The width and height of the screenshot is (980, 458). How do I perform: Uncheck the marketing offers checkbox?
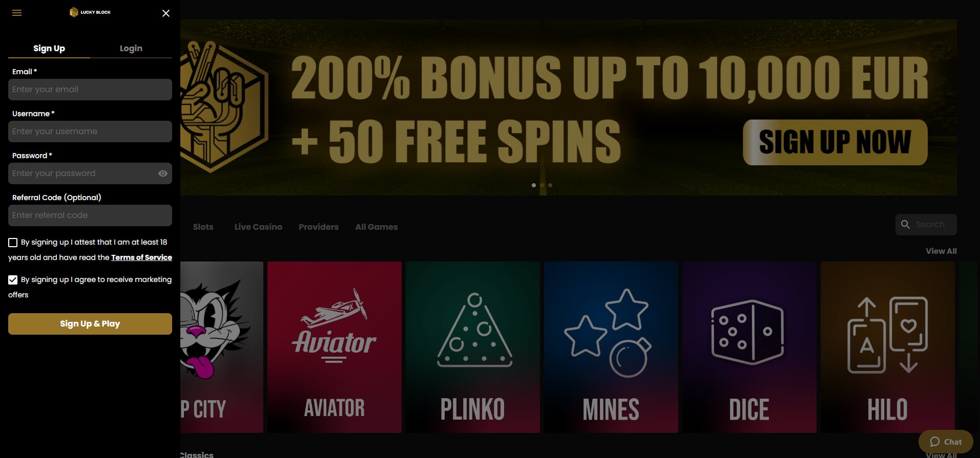click(13, 280)
